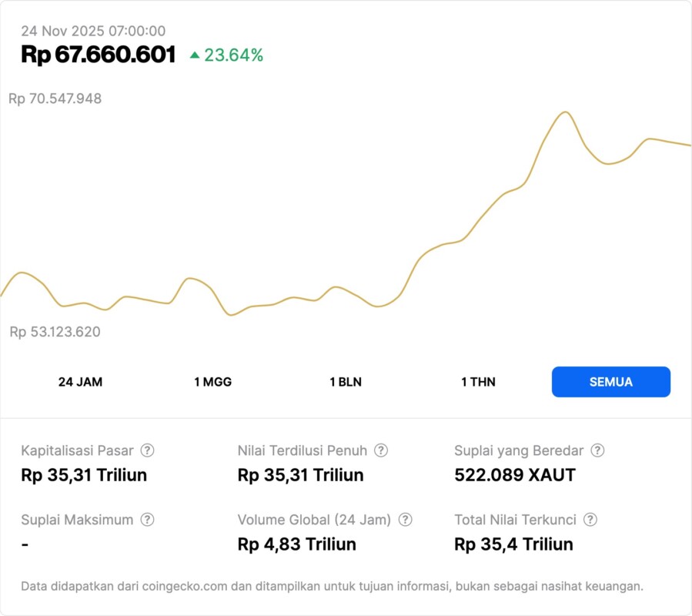Click the blue SEMUA range button
The width and height of the screenshot is (692, 616).
[x=611, y=382]
